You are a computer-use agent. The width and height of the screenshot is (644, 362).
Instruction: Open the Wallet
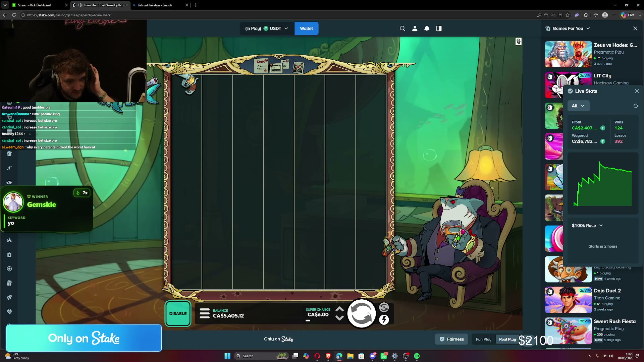tap(306, 28)
